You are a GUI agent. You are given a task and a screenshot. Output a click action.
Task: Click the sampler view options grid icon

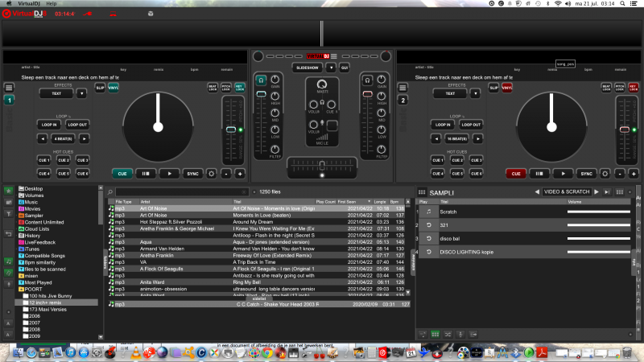pos(619,192)
